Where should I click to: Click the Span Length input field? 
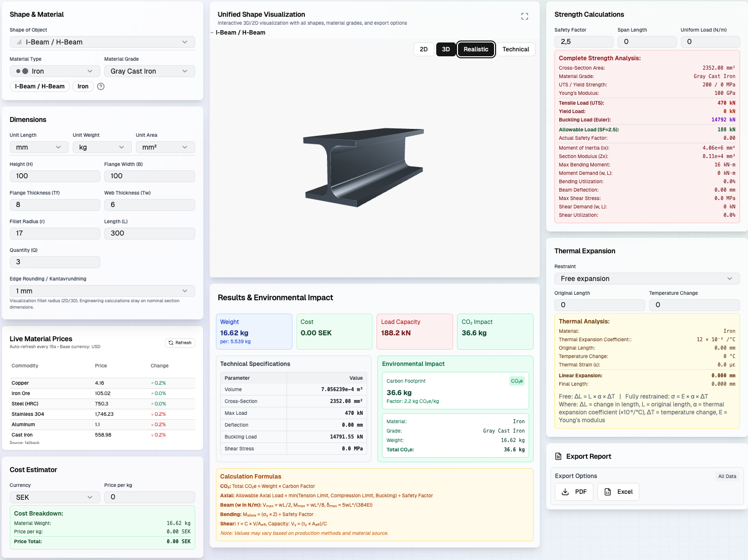647,42
